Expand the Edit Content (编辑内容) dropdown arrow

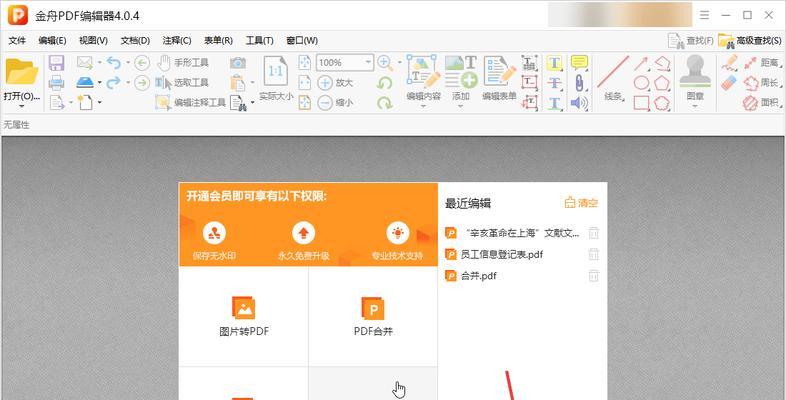[x=424, y=106]
